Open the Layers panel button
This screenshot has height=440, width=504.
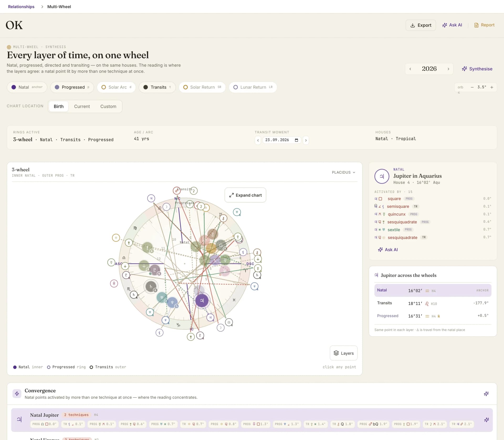coord(343,353)
